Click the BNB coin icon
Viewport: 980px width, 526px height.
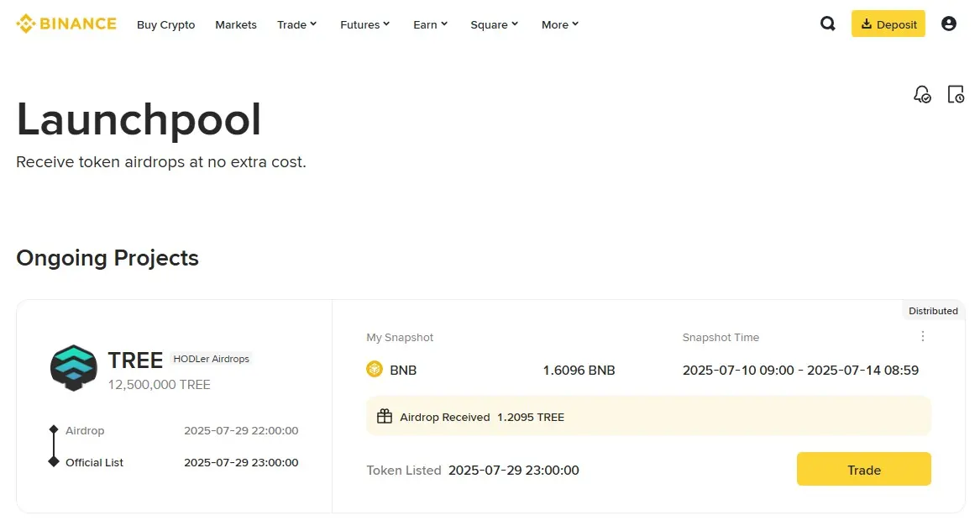(375, 370)
